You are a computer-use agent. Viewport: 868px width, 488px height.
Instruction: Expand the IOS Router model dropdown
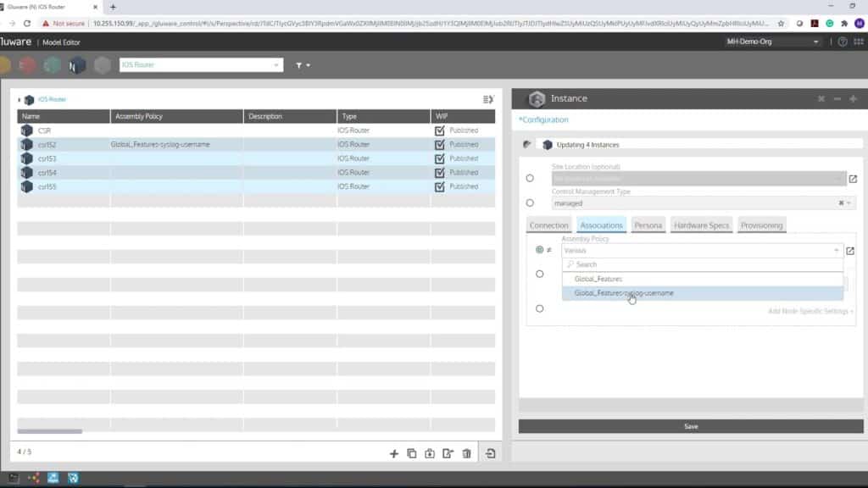click(x=275, y=64)
